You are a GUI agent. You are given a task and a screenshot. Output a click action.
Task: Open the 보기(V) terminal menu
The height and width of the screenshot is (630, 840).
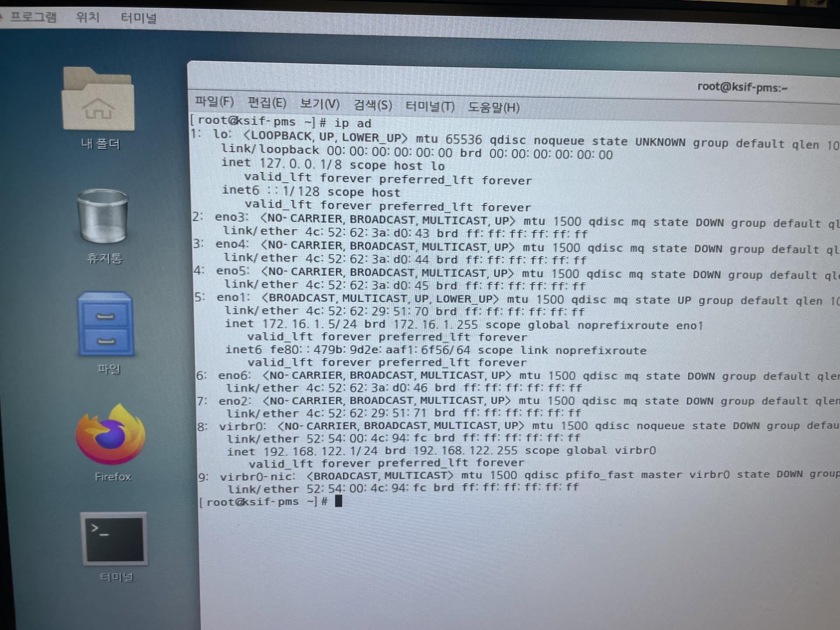(x=320, y=104)
